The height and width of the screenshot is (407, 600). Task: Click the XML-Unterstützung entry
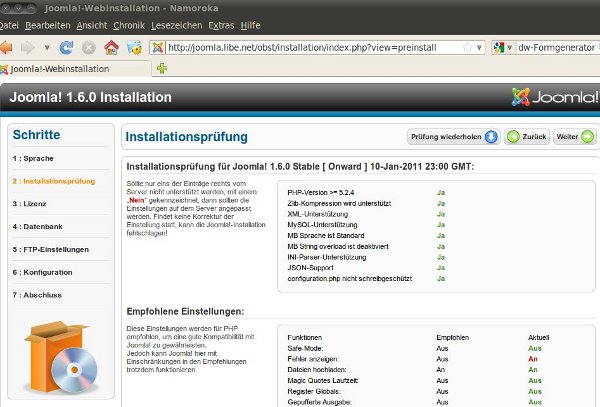[318, 214]
